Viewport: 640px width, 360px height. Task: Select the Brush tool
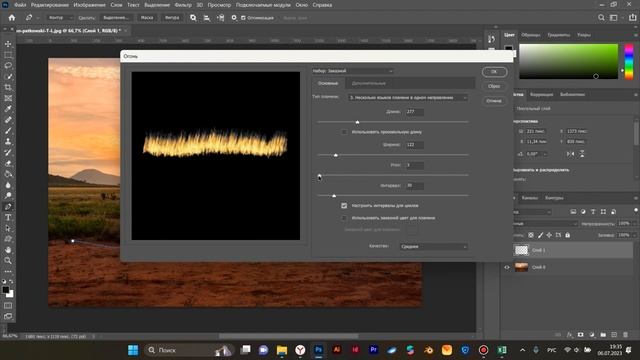coord(8,131)
